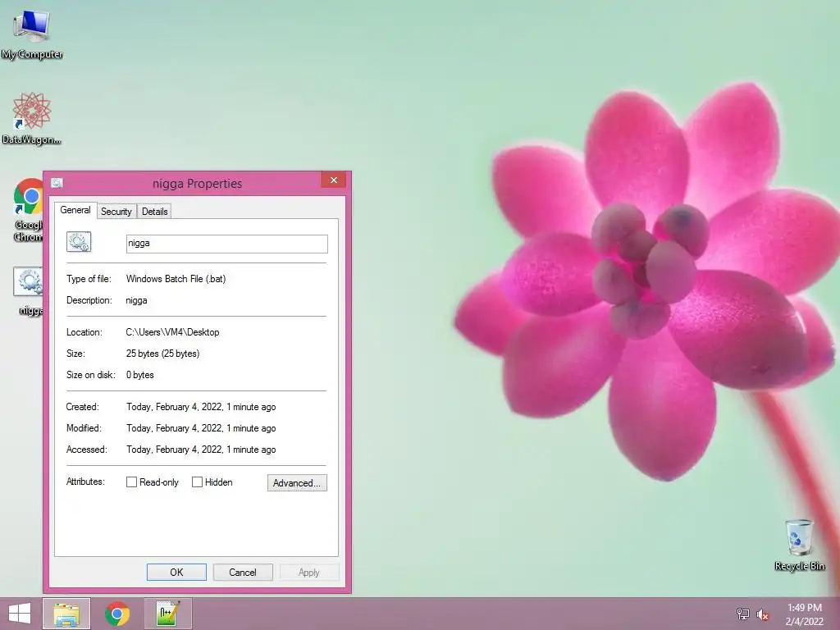The width and height of the screenshot is (840, 630).
Task: Select the batch file icon on desktop
Action: click(x=28, y=290)
